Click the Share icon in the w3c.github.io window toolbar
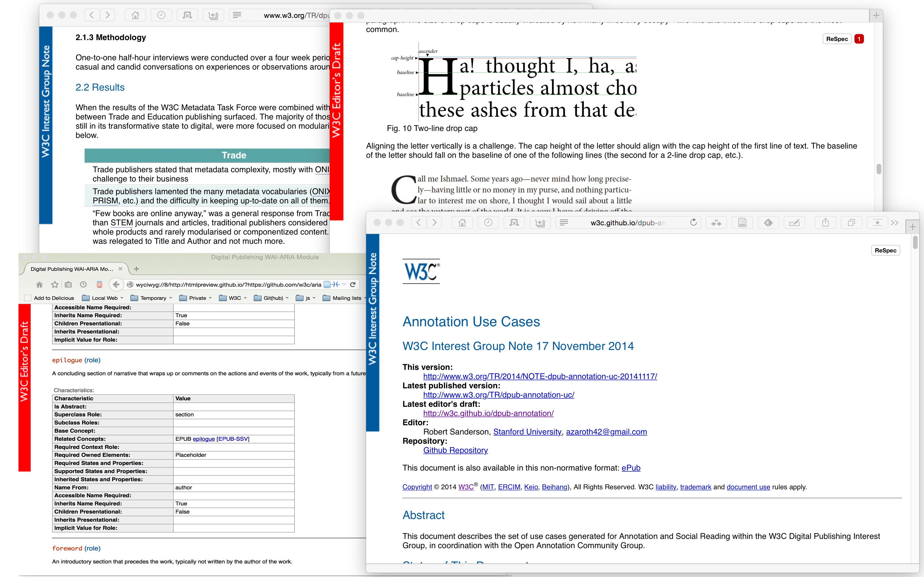Viewport: 924px width, 577px height. (x=825, y=222)
